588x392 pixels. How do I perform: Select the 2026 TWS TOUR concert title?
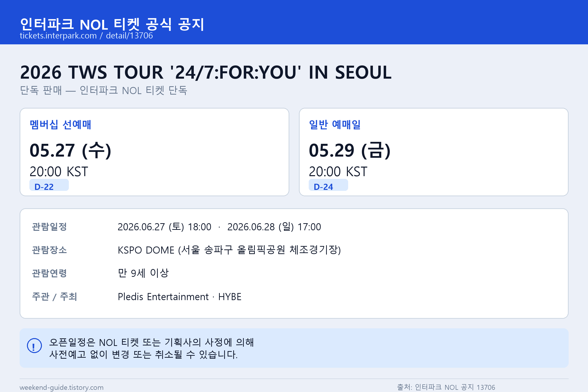tap(206, 72)
